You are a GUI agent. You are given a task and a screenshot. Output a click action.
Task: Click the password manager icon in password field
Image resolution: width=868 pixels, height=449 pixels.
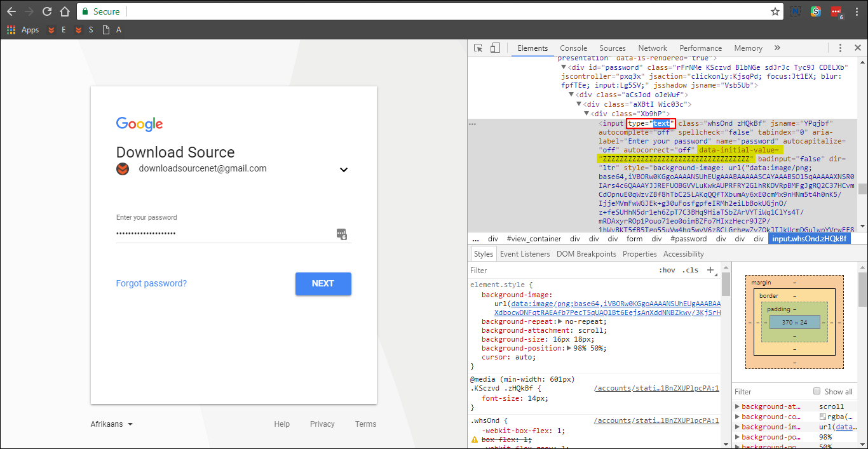click(x=342, y=234)
